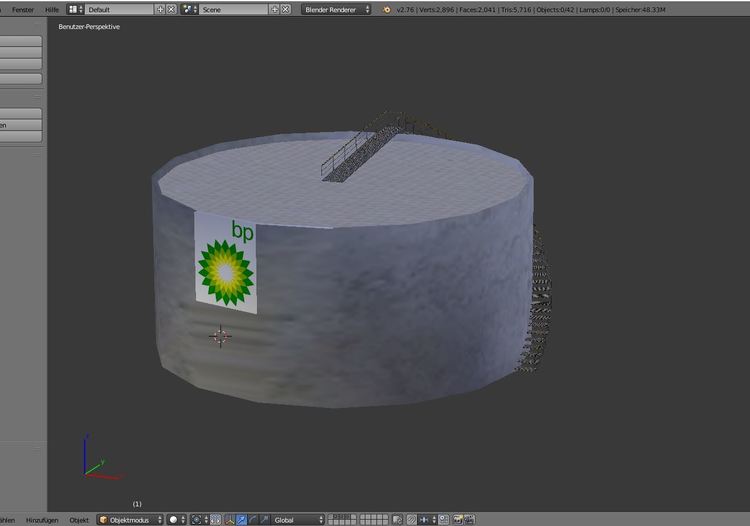Viewport: 750px width, 526px height.
Task: Select the rotate manipulator icon
Action: pos(253,520)
